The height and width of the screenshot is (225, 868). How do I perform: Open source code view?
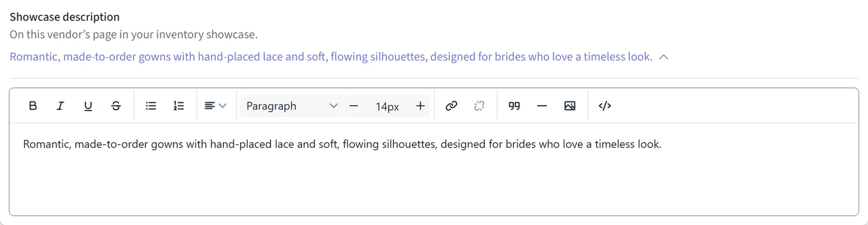[x=605, y=106]
